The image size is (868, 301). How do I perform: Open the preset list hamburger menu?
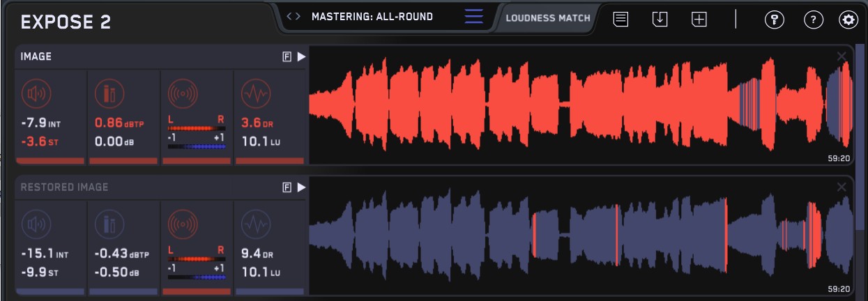point(473,17)
